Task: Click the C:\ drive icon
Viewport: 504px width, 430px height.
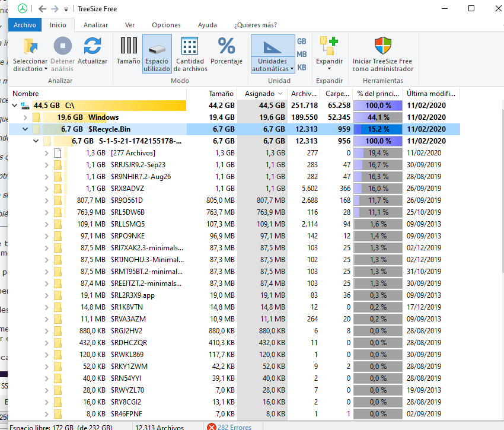Action: (25, 106)
